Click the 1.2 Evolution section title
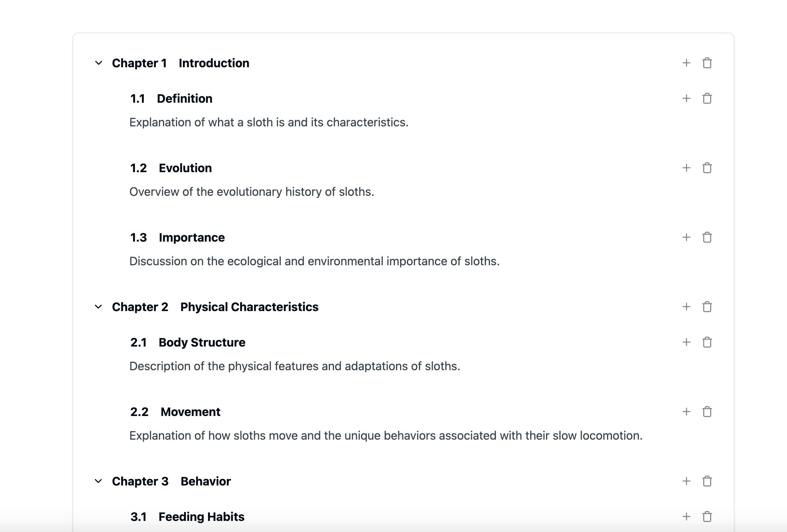787x532 pixels. click(185, 168)
